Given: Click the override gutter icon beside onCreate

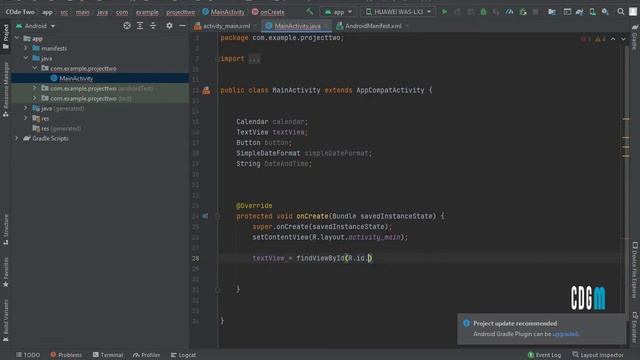Looking at the screenshot, I should 205,216.
